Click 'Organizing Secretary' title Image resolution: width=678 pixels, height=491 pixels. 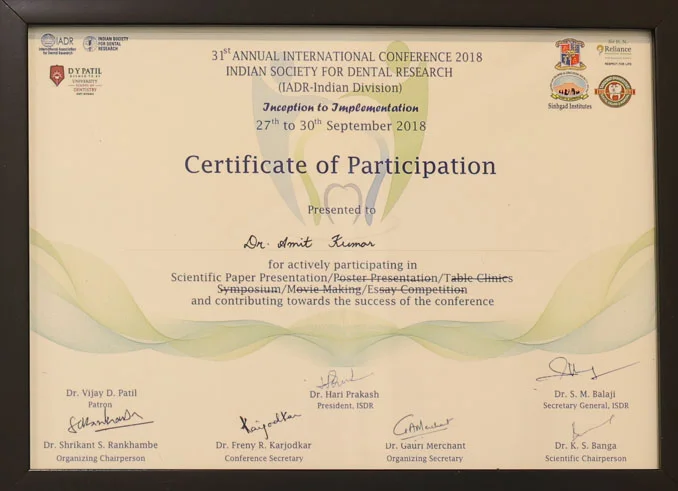pyautogui.click(x=425, y=459)
